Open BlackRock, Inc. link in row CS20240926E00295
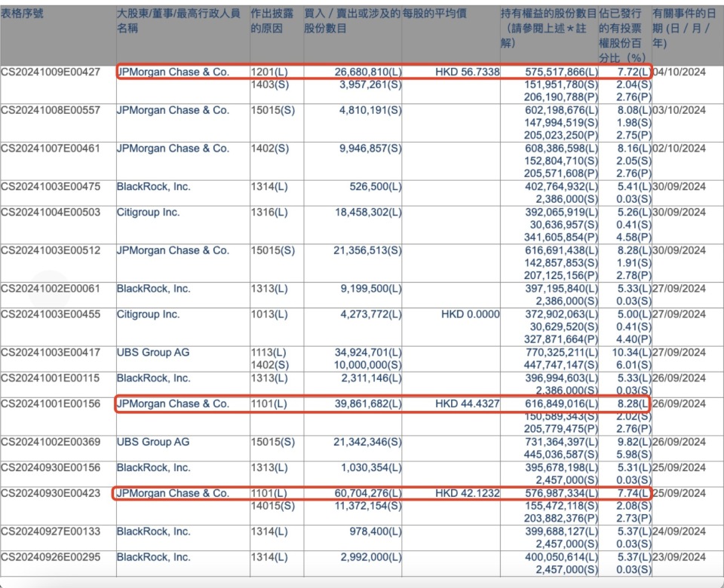Screen dimensions: 724x588 point(153,557)
